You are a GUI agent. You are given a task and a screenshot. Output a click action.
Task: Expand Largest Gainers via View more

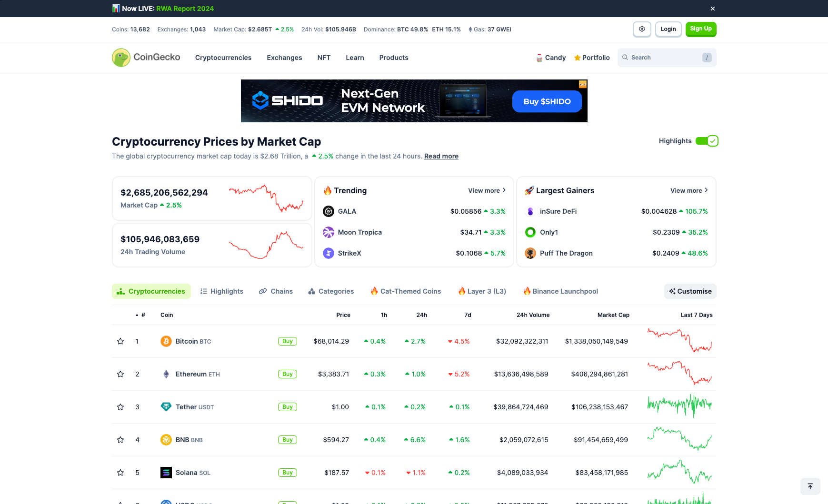[689, 190]
